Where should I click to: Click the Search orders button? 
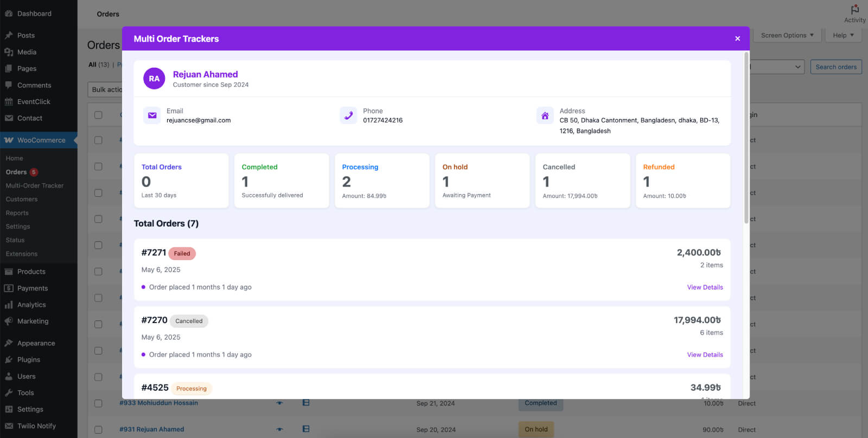click(x=836, y=67)
